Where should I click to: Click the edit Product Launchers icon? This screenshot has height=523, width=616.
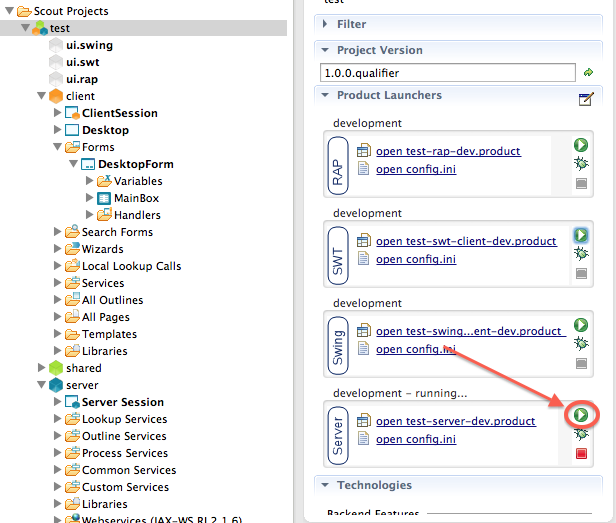pos(586,98)
